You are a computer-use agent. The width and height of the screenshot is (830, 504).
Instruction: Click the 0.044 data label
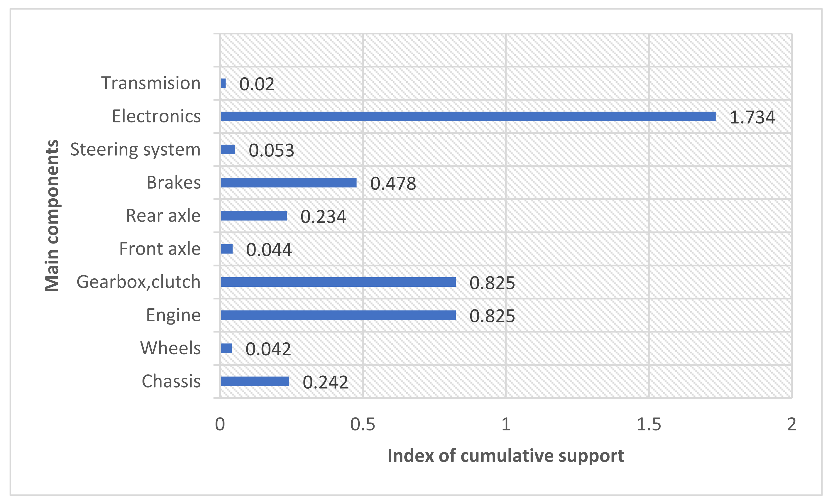pyautogui.click(x=269, y=250)
